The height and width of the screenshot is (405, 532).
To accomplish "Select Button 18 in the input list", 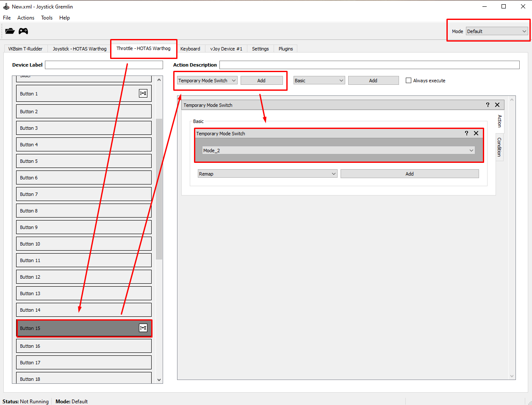I will click(84, 378).
